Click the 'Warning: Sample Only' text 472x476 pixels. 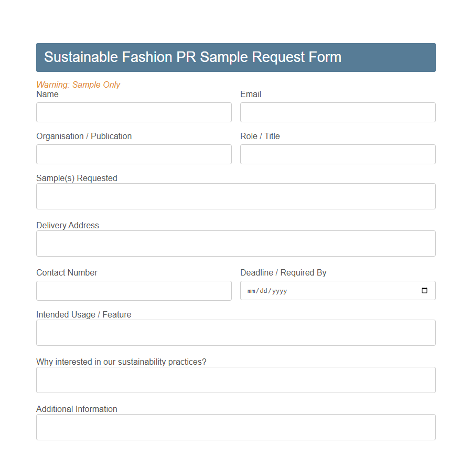pos(78,84)
